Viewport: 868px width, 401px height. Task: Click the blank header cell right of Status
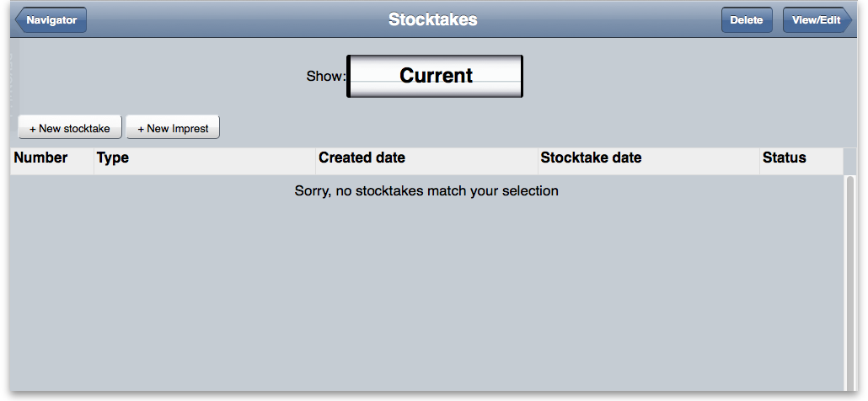[849, 158]
